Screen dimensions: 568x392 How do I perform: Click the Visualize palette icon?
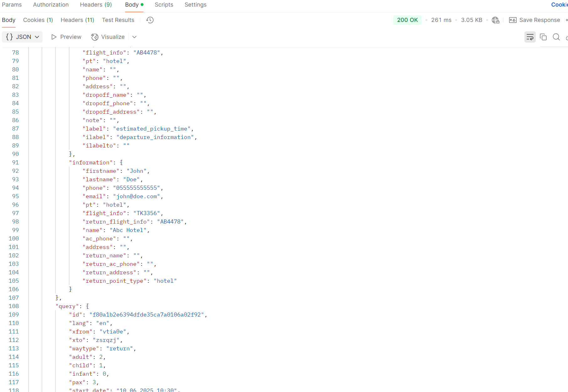tap(95, 37)
